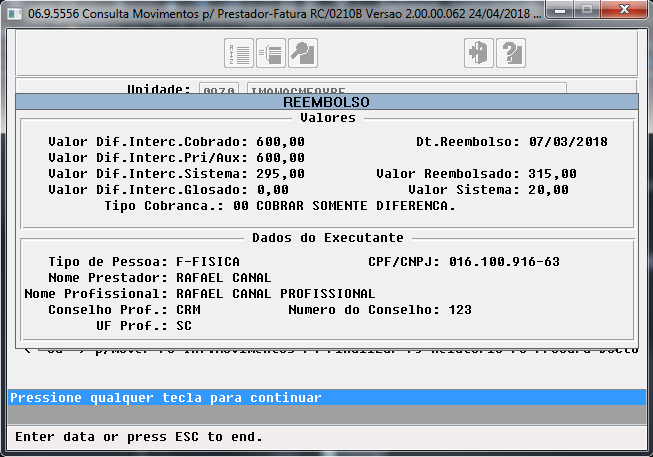653x457 pixels.
Task: Click the Dados do Executante heading
Action: click(x=328, y=238)
